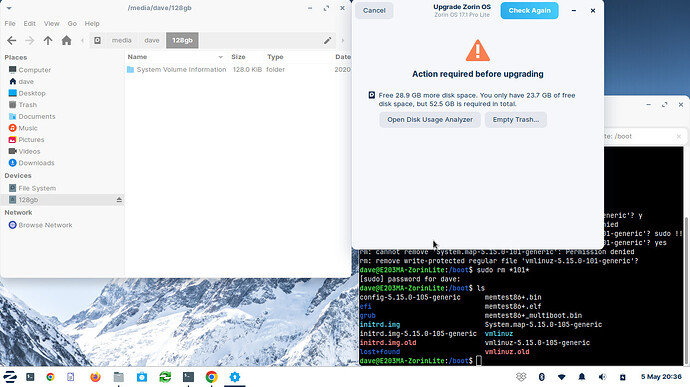Click the root drive icon in path bar

[97, 41]
